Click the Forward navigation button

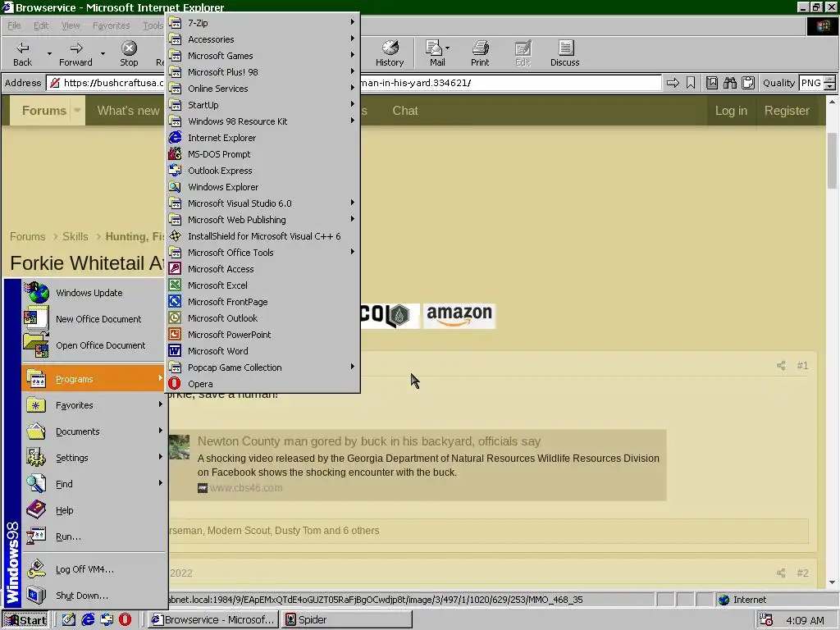pos(75,53)
